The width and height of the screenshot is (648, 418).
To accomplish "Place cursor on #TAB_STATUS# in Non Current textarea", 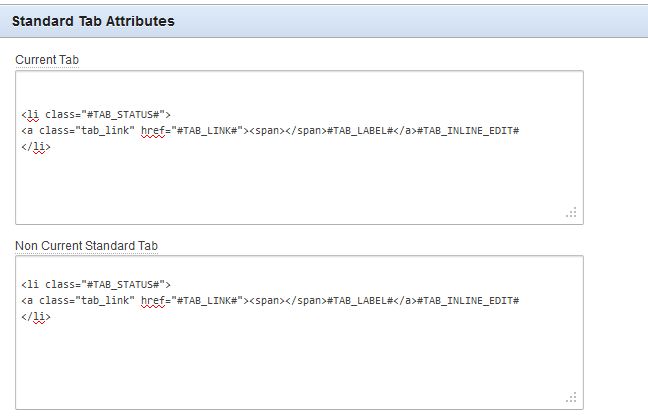I will (128, 285).
